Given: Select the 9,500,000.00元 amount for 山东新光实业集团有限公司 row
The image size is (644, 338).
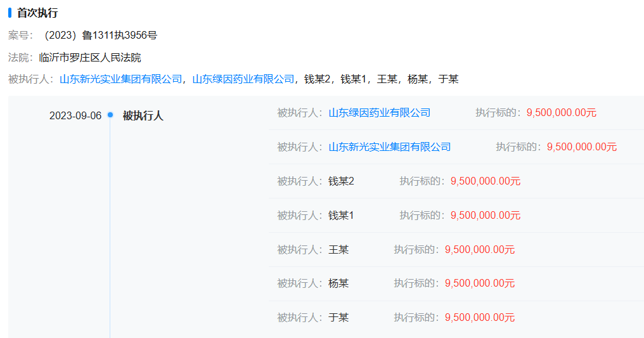Looking at the screenshot, I should [x=582, y=147].
